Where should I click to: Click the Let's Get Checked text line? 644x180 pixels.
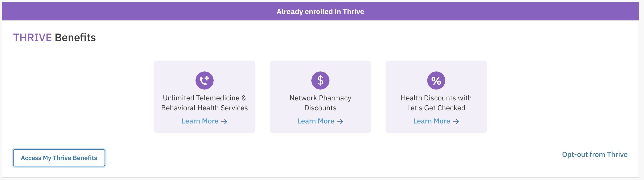coord(436,108)
